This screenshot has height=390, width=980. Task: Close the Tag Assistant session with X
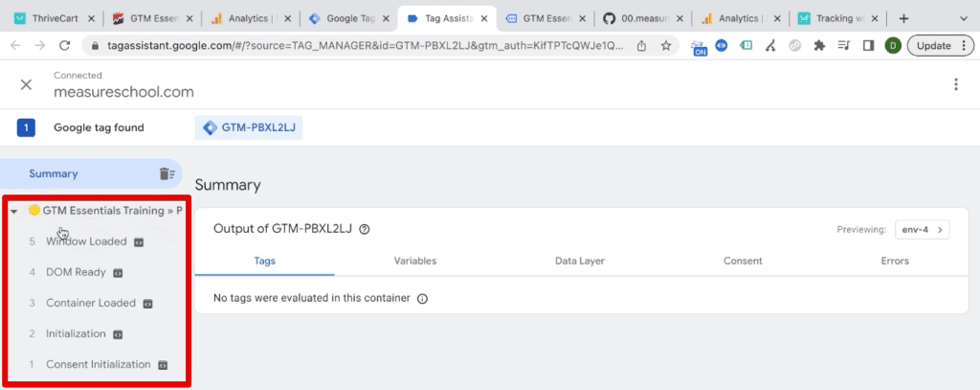(26, 84)
